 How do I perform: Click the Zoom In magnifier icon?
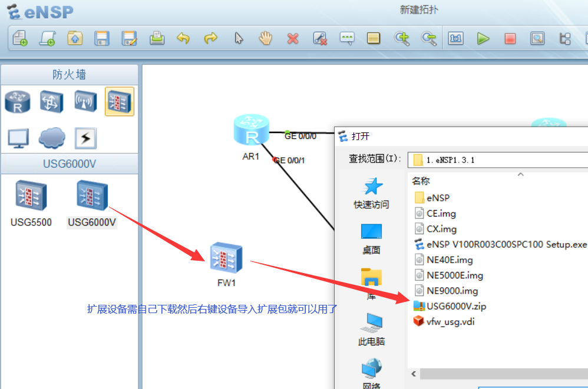402,38
